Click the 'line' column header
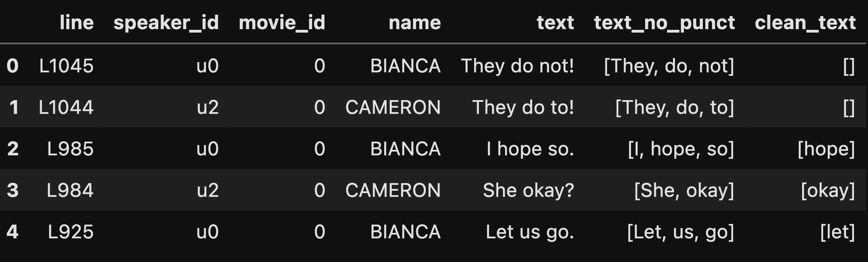 pos(77,23)
